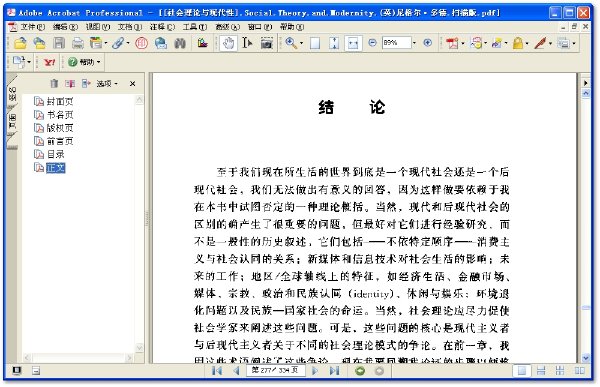Click the new bookmark icon in panel

(x=70, y=83)
